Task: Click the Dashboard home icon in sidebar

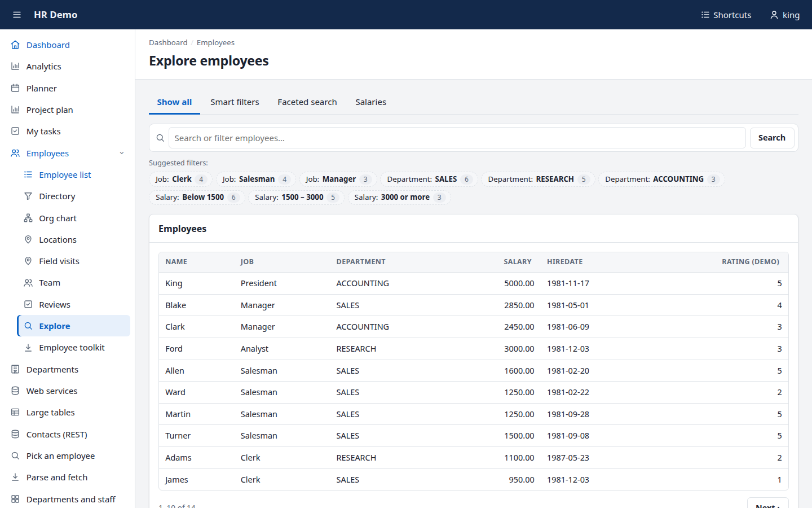Action: (15, 45)
